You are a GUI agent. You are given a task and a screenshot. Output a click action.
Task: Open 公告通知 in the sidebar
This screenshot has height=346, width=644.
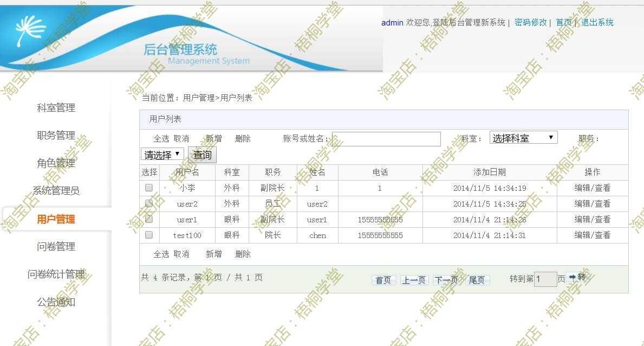(x=56, y=302)
